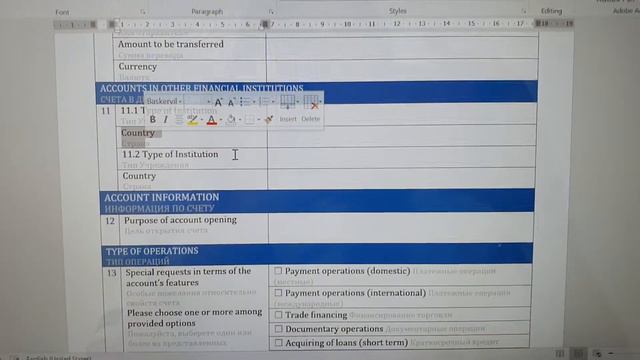Click the numbering list icon on mini toolbar
The width and height of the screenshot is (640, 360).
tap(264, 102)
